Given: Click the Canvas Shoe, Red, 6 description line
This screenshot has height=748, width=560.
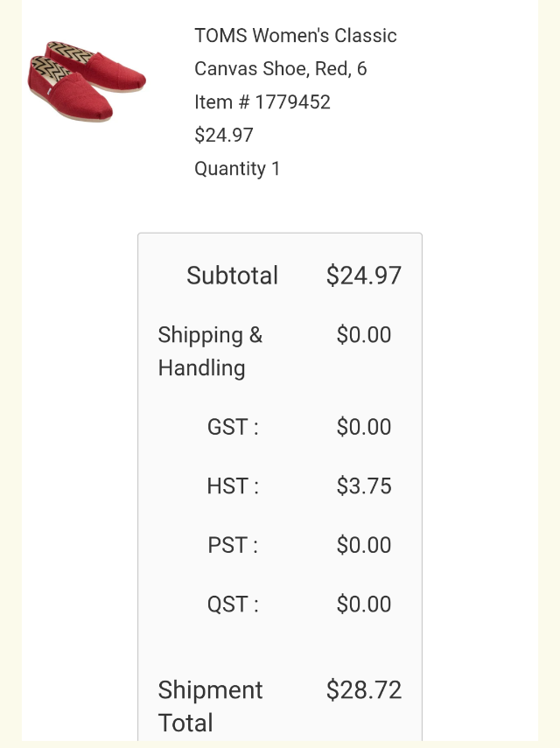Looking at the screenshot, I should tap(280, 69).
